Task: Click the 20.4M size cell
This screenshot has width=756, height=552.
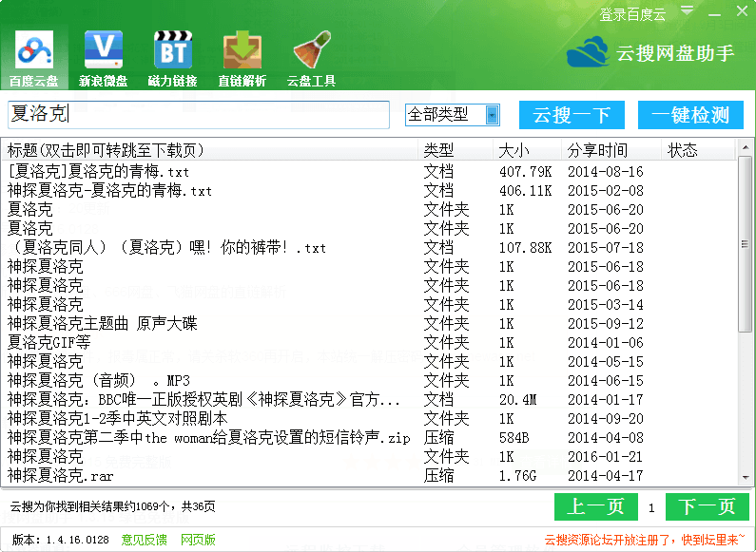Action: point(517,400)
